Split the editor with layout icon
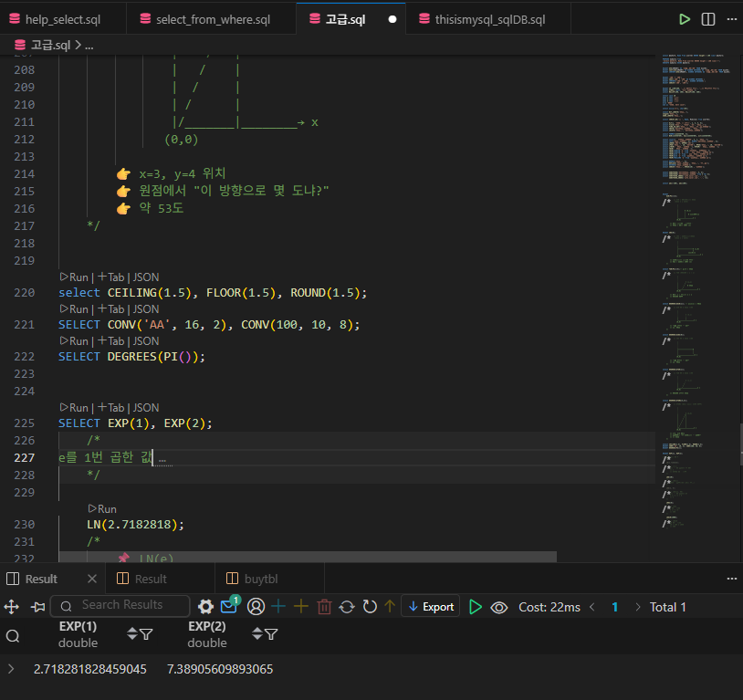The width and height of the screenshot is (743, 700). (x=708, y=19)
